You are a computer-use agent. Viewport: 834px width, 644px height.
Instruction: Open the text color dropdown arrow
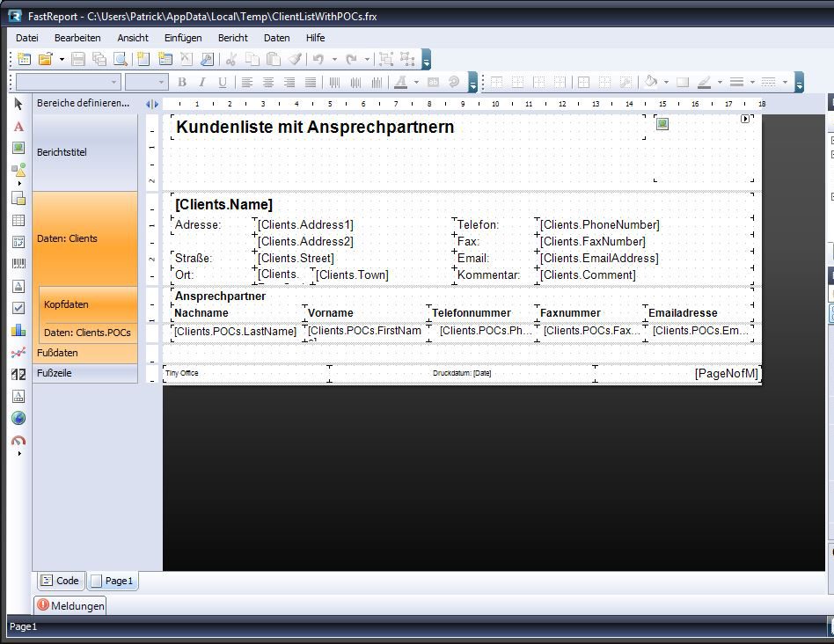click(x=416, y=82)
